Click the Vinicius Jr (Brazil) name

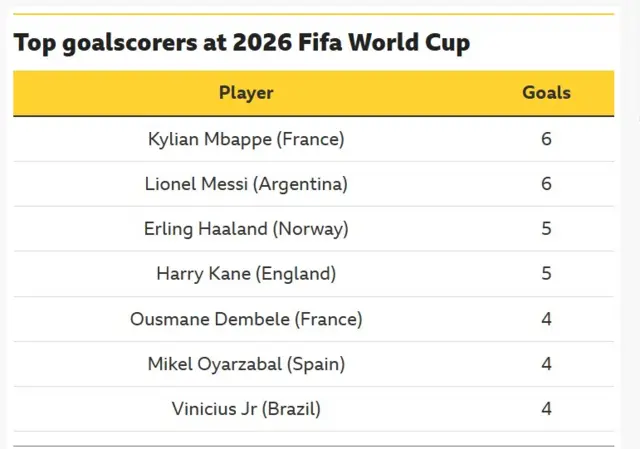point(246,409)
